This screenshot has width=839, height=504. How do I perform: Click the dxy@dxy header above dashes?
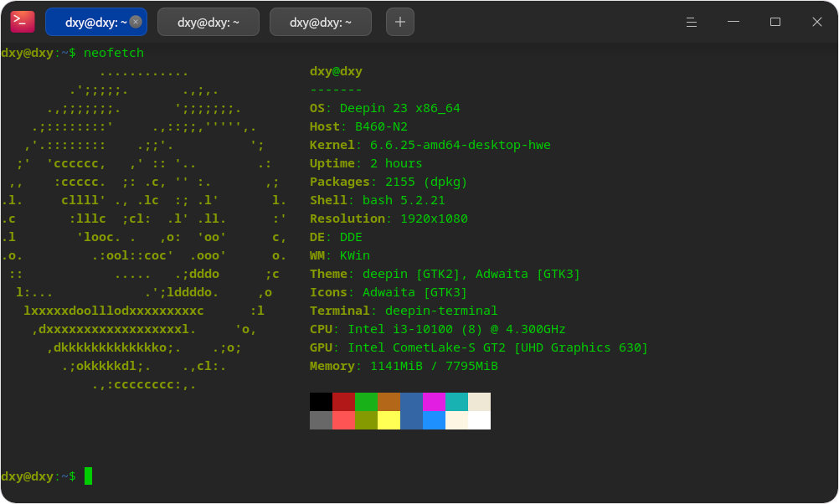click(x=336, y=71)
